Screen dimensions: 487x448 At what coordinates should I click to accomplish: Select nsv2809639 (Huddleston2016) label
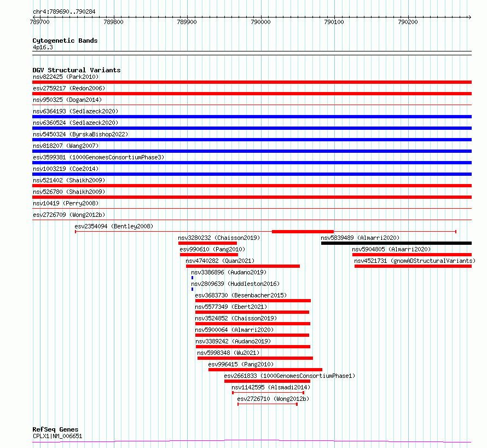click(235, 284)
